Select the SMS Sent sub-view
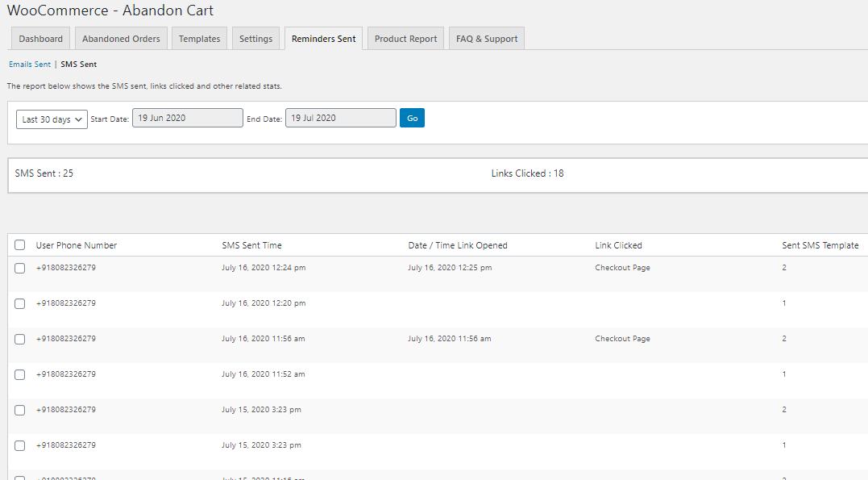868x480 pixels. [x=79, y=65]
